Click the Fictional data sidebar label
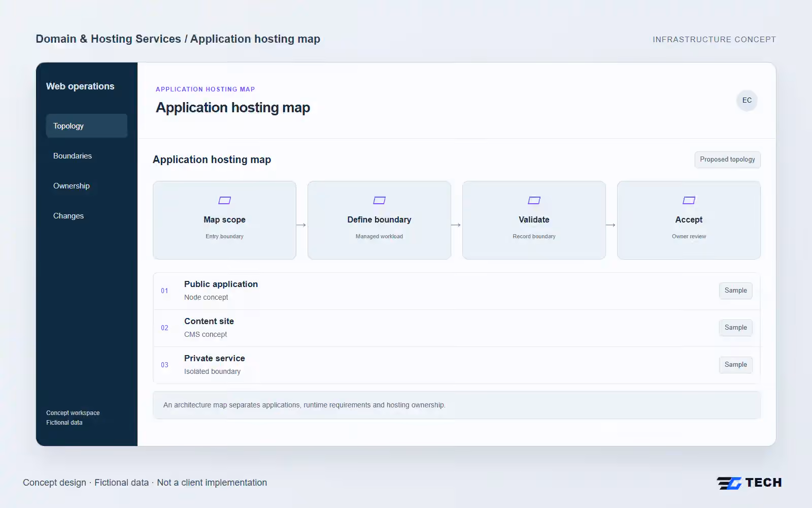This screenshot has width=812, height=508. pos(64,423)
